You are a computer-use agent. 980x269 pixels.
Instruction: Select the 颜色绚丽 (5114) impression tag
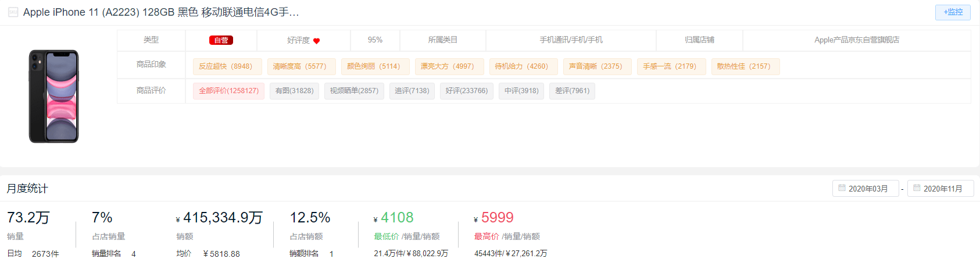pos(375,66)
